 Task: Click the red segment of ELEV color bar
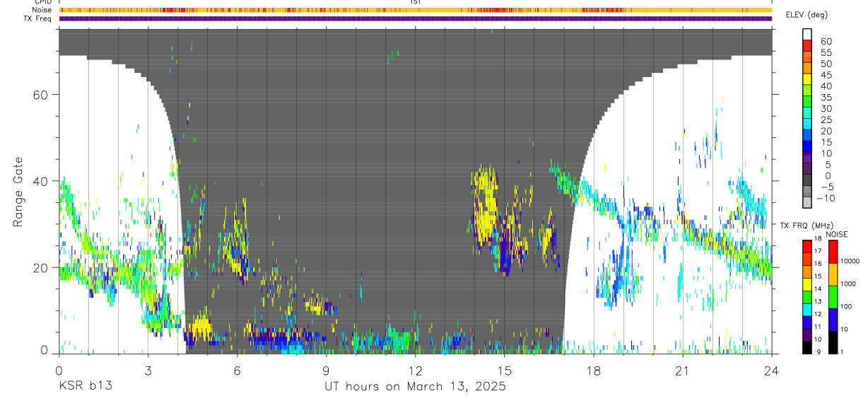coord(807,47)
